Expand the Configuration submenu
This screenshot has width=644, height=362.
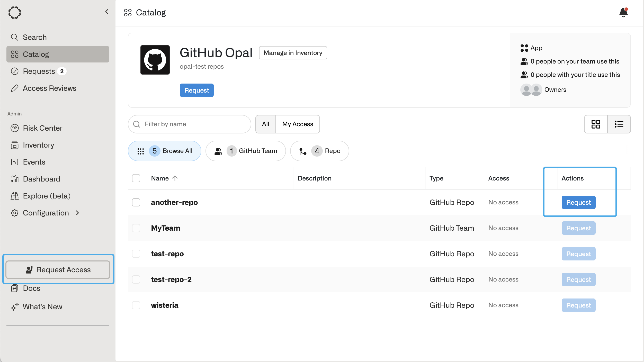pos(77,213)
